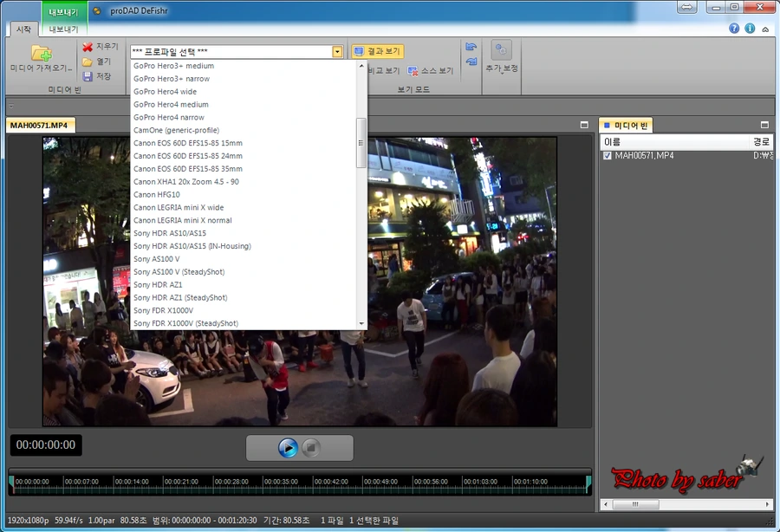Pick GoPro Hero4 narrow profile
Screen dimensions: 780x532
[x=169, y=117]
